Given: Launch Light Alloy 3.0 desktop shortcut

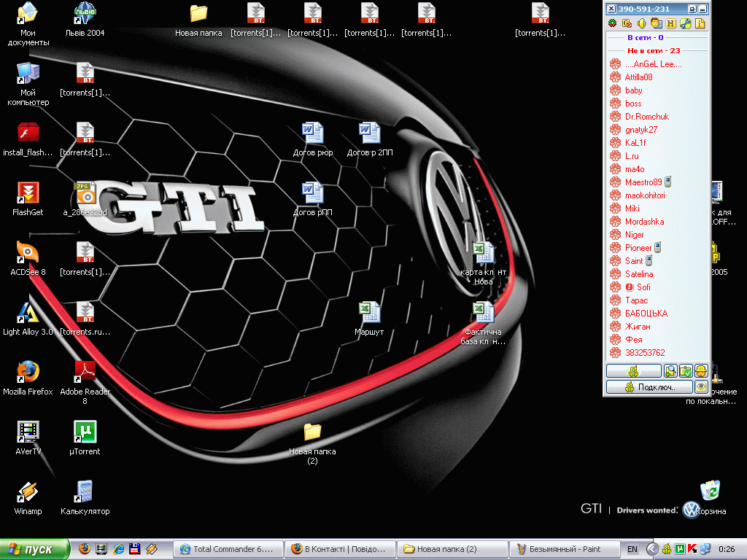Looking at the screenshot, I should point(28,319).
